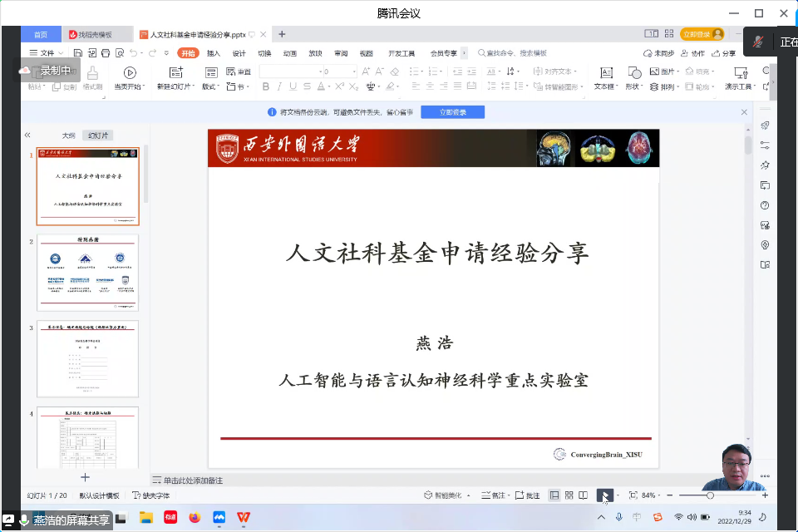
Task: Click the new slide icon
Action: [175, 73]
